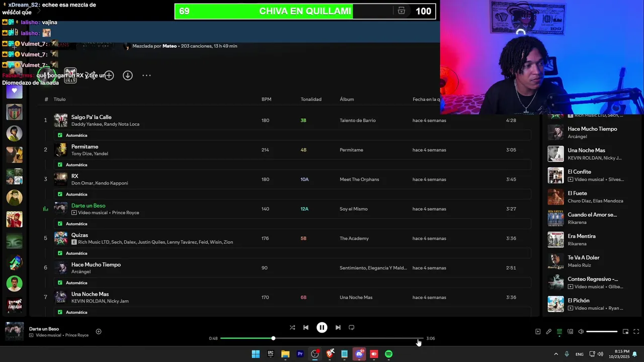Click the Mateo creator name link
This screenshot has height=362, width=644.
click(170, 46)
